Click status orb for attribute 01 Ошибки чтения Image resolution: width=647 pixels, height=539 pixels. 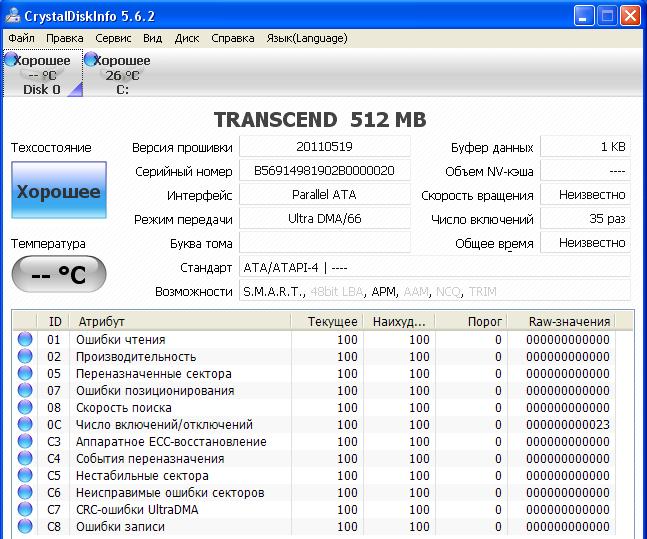(25, 339)
